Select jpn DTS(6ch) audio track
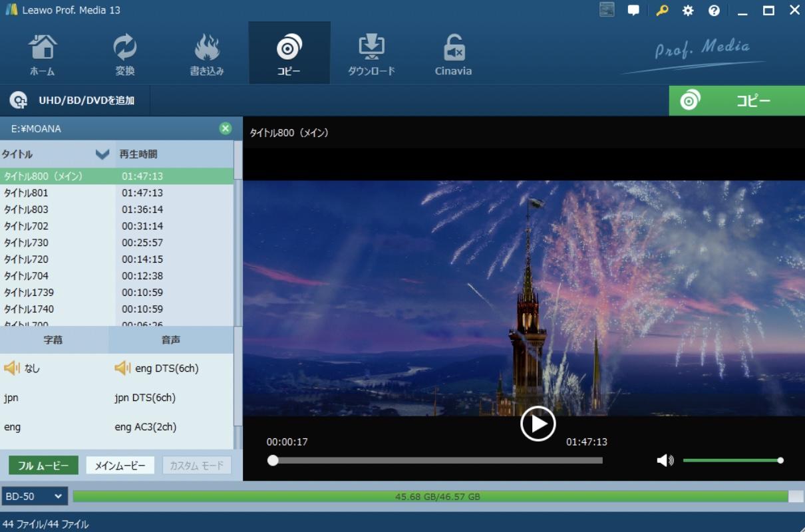This screenshot has width=805, height=532. pos(145,398)
